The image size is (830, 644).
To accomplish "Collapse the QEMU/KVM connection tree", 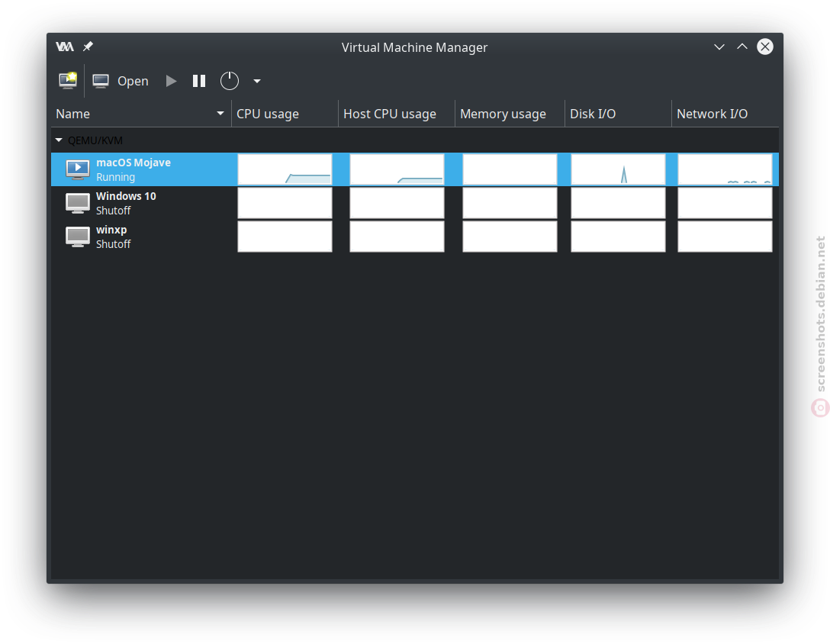I will (59, 140).
